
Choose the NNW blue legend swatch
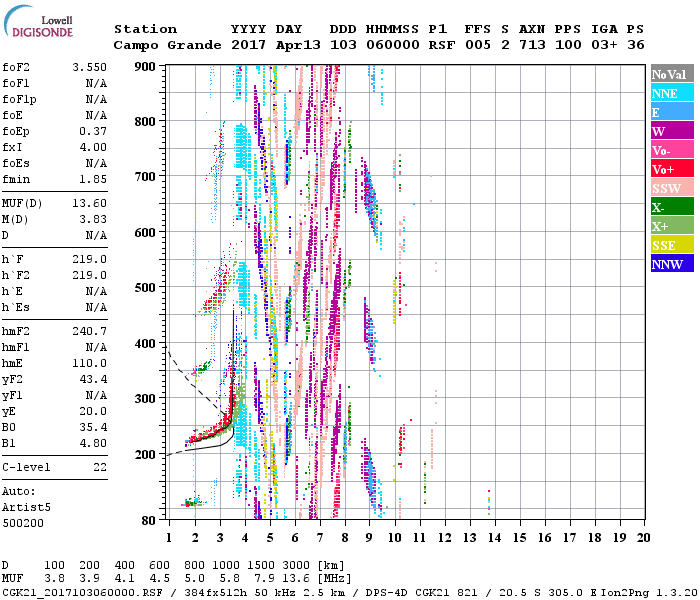pos(671,264)
